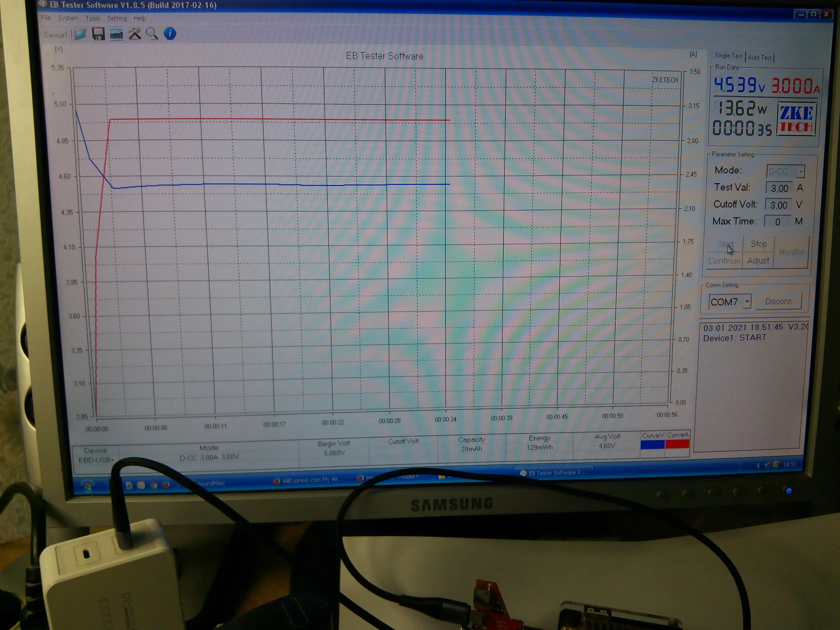Click Windows Start orb in taskbar

tap(87, 486)
